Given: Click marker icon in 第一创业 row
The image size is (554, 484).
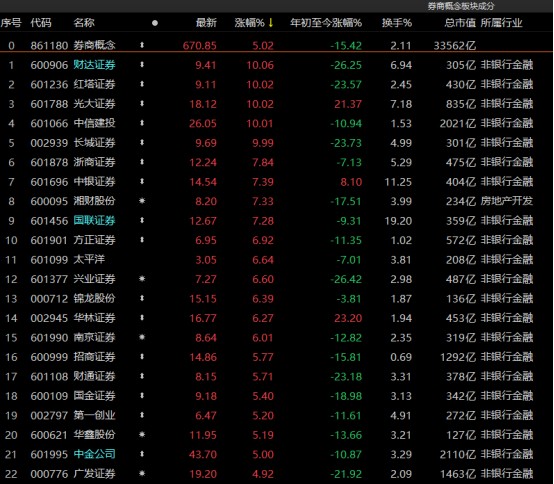Looking at the screenshot, I should [142, 415].
